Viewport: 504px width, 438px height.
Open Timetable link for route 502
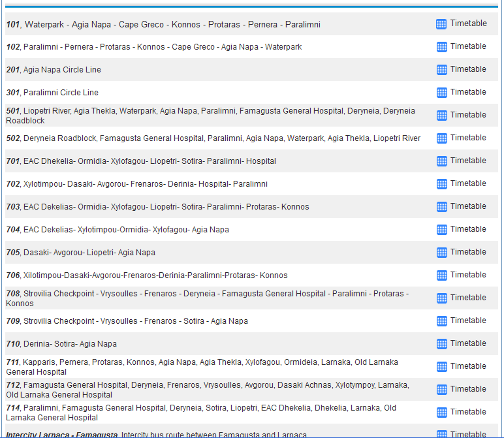pyautogui.click(x=467, y=138)
